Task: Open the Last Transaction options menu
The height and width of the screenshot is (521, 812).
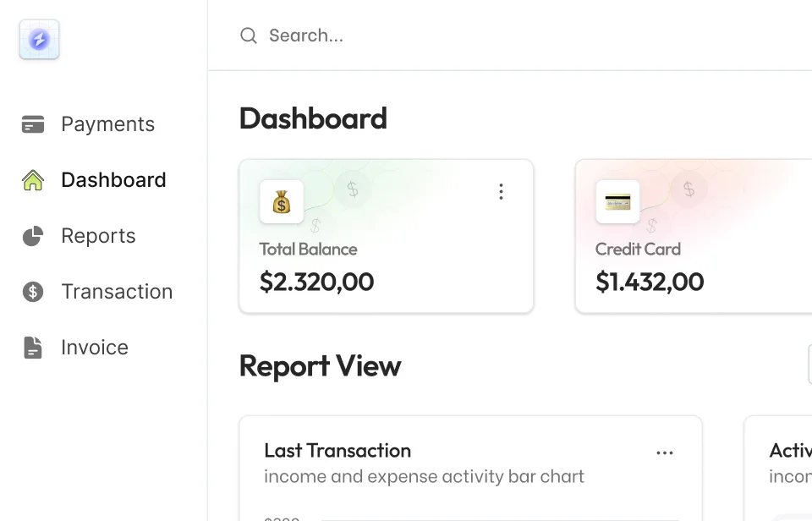Action: 665,452
